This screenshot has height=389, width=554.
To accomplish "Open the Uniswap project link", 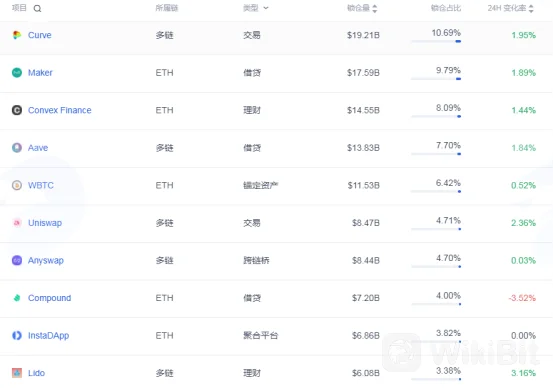I will 45,223.
